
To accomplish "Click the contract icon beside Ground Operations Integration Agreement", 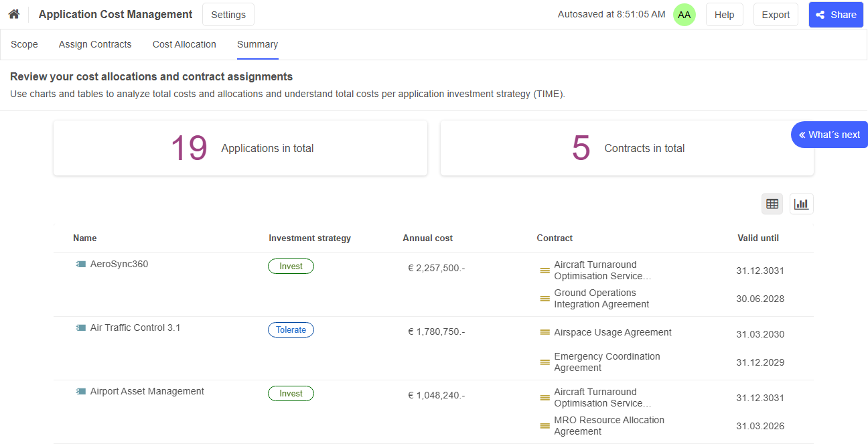I will coord(544,298).
